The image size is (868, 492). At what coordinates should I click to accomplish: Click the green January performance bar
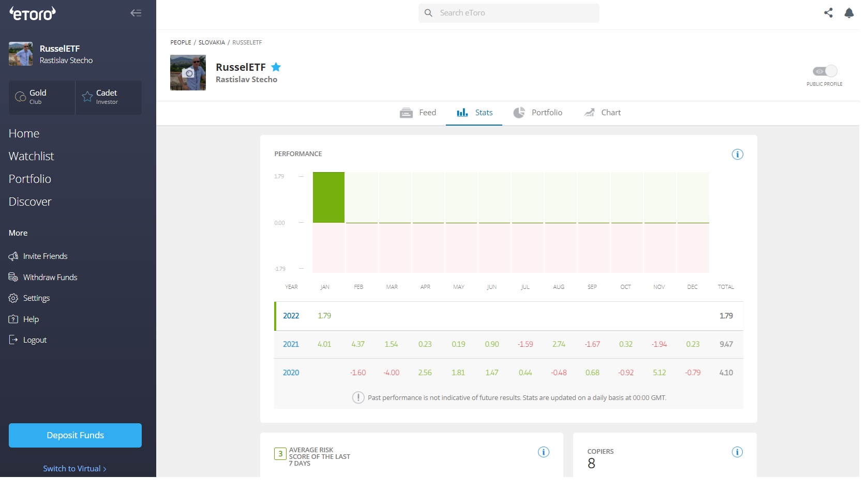[328, 197]
